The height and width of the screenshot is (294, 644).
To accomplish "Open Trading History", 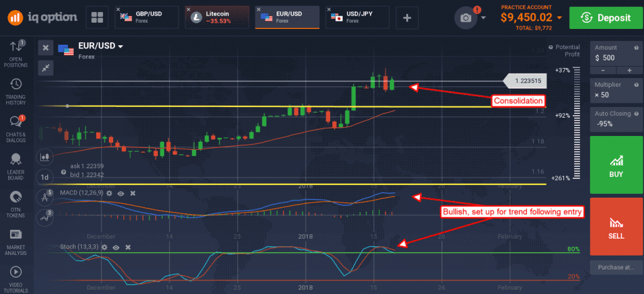I will [x=16, y=91].
